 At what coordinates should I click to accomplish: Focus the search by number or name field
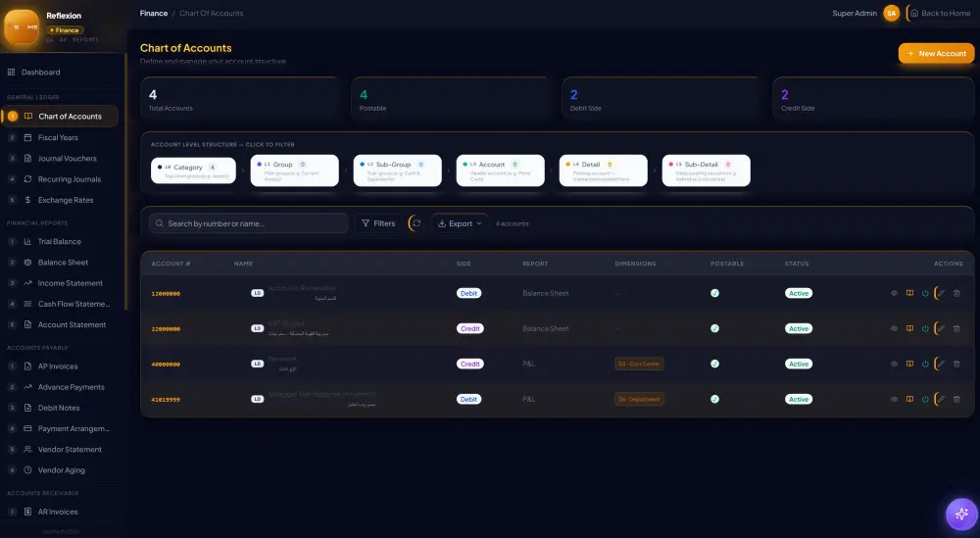click(249, 223)
